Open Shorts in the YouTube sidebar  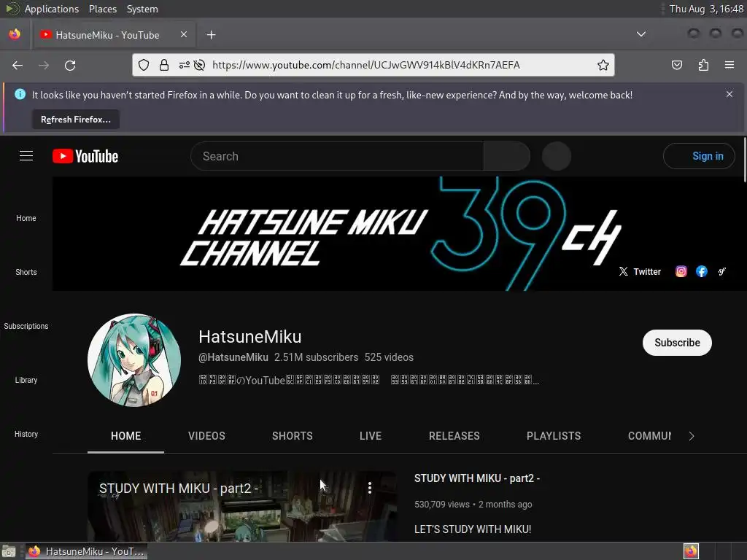click(26, 272)
